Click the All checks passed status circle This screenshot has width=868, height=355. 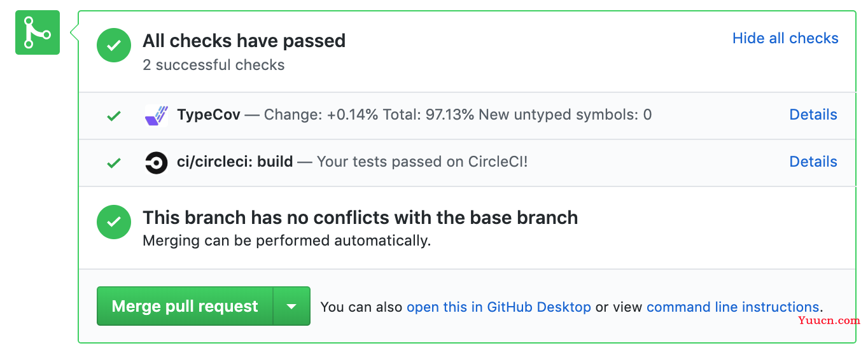point(114,46)
